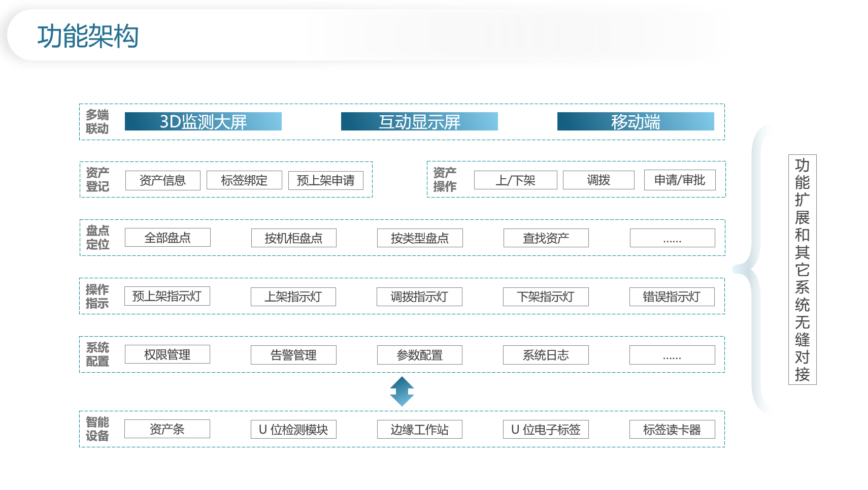Select the U 位检测模块 box
Image resolution: width=868 pixels, height=490 pixels.
[x=293, y=430]
